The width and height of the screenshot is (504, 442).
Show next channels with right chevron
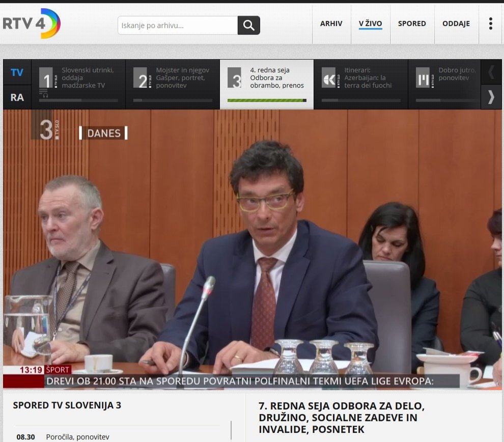click(x=491, y=97)
